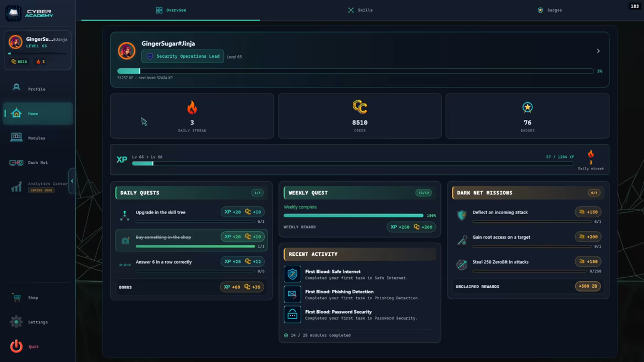Click the profile level progress bar
The image size is (644, 362).
click(x=355, y=71)
